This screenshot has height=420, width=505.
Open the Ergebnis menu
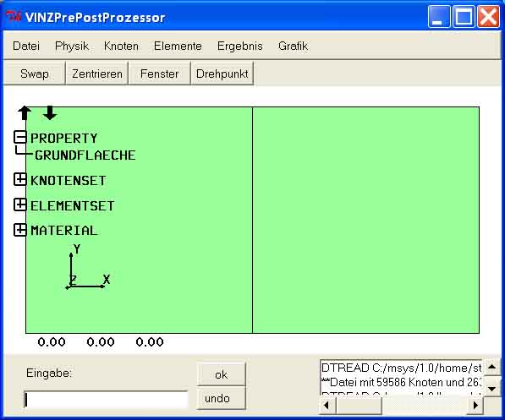click(x=240, y=46)
